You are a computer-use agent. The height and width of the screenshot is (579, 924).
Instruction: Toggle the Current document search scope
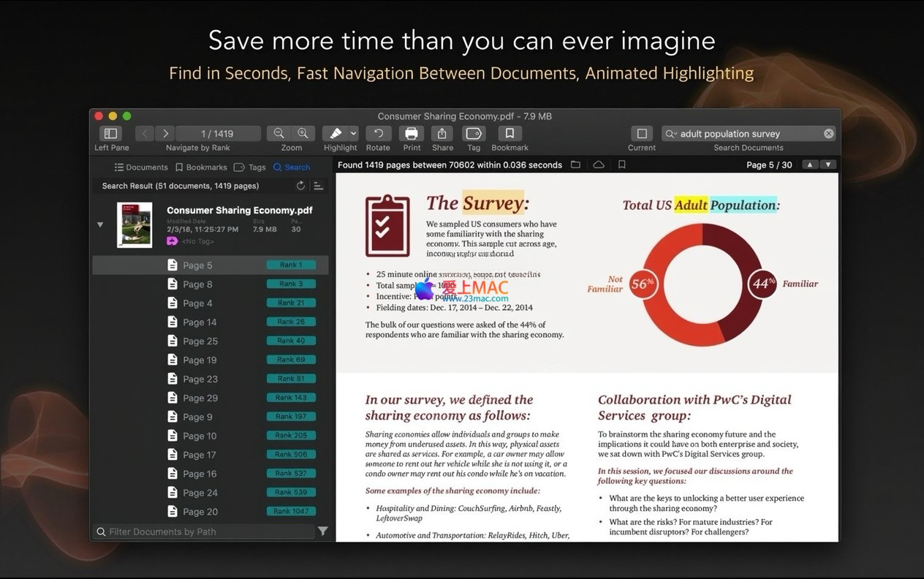point(641,134)
